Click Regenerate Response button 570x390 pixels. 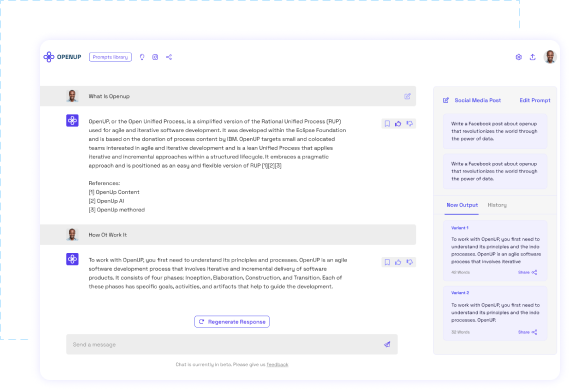232,322
